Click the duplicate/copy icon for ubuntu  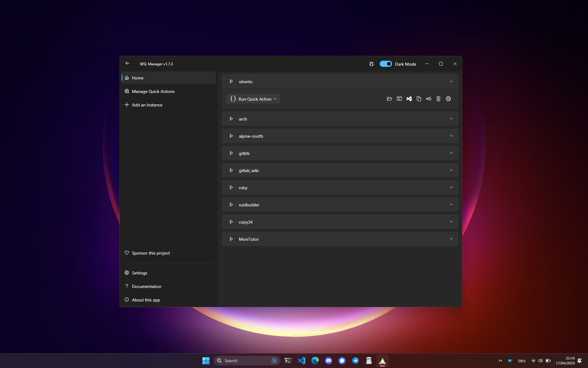[x=419, y=98]
